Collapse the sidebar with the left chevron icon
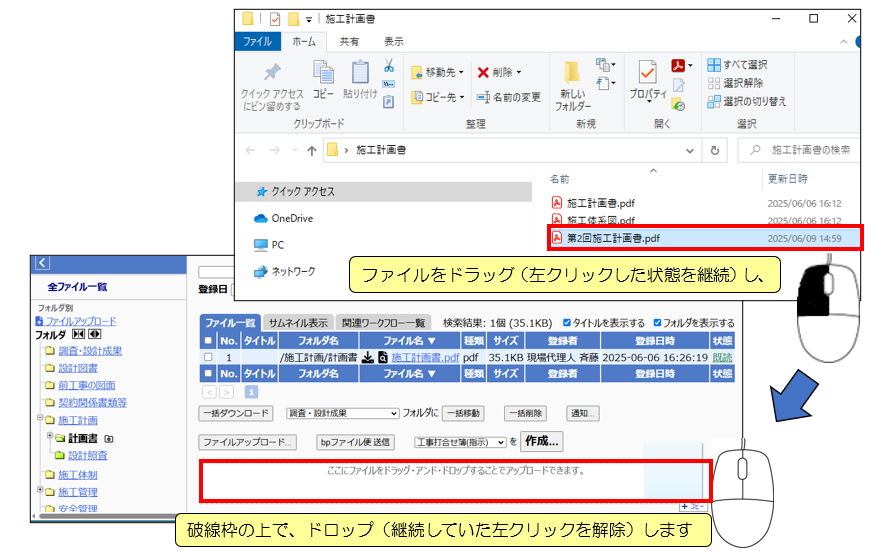 point(41,263)
